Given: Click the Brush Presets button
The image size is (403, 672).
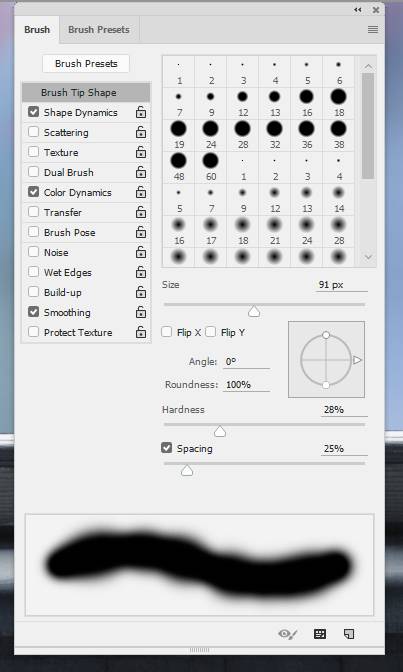Looking at the screenshot, I should (86, 63).
